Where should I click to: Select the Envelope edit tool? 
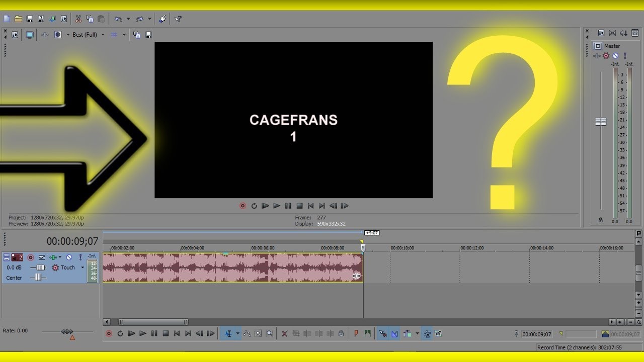pos(247,333)
